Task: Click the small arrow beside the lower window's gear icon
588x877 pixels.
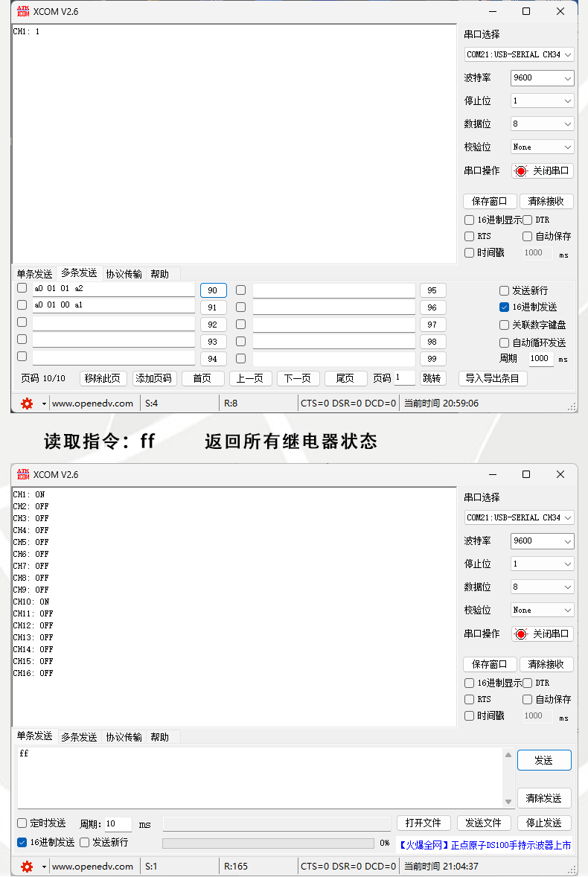Action: (x=44, y=867)
